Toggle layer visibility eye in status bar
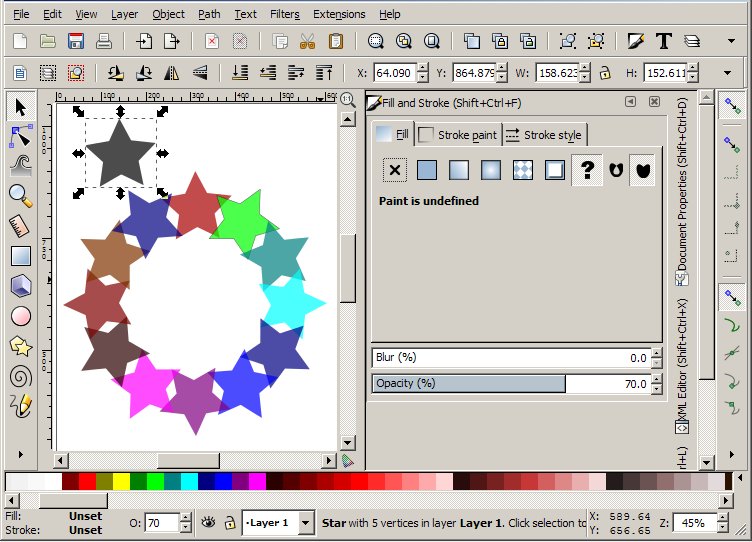Screen dimensions: 752x542 click(209, 522)
